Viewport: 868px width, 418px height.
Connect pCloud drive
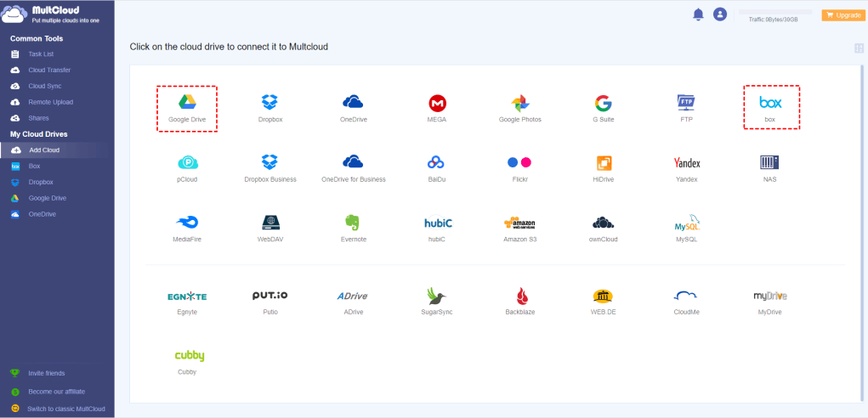click(x=187, y=169)
